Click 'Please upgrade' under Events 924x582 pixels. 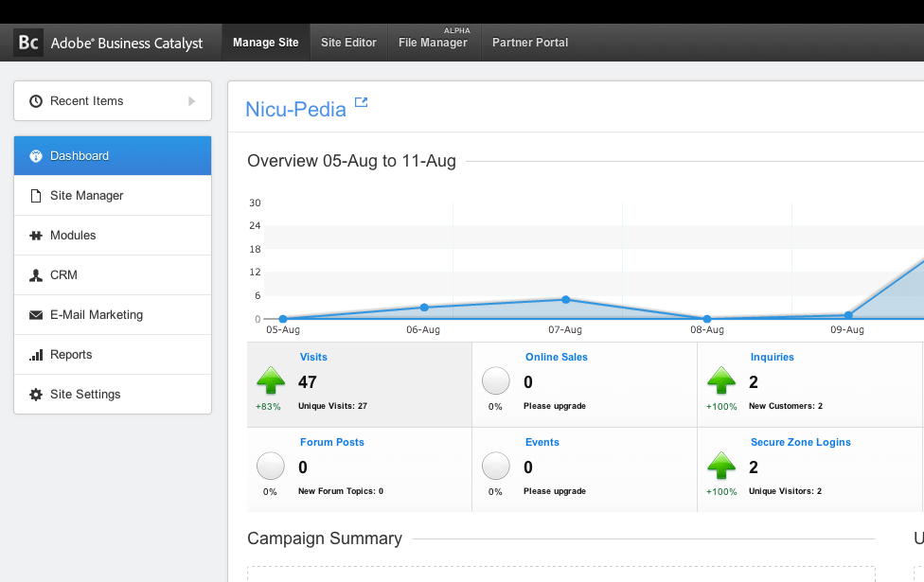555,491
